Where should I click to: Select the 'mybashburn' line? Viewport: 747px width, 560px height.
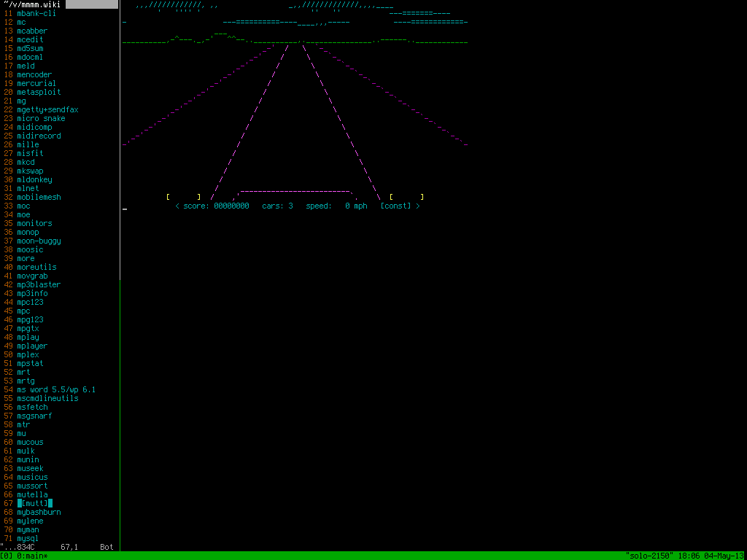pos(39,512)
